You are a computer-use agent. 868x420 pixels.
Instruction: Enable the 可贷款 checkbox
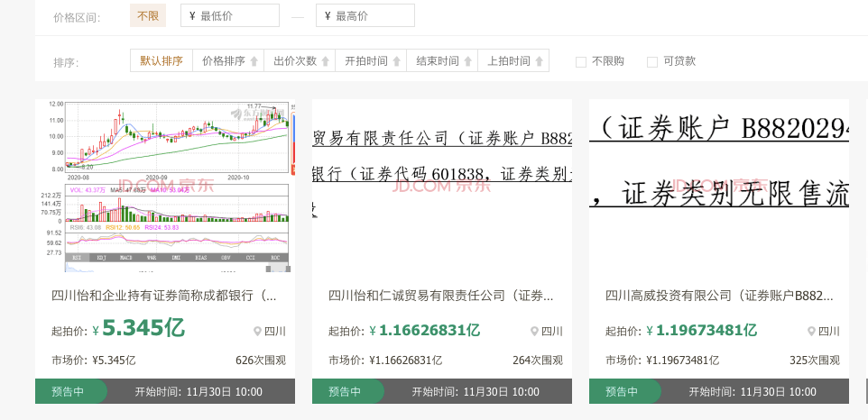click(652, 62)
